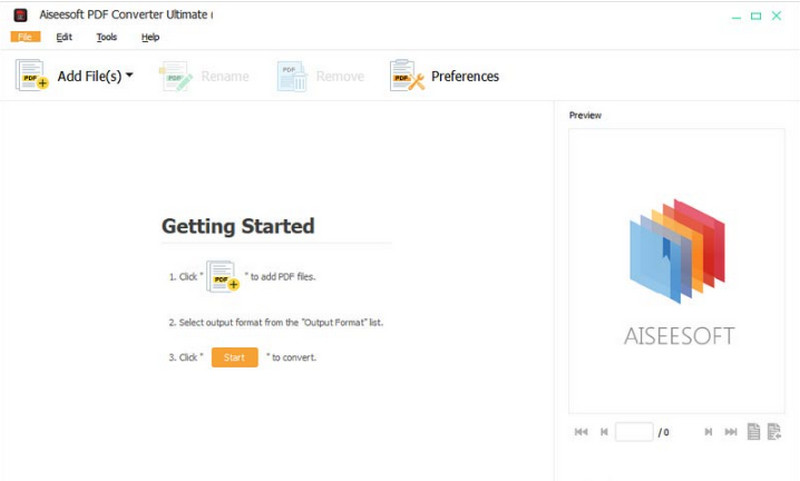
Task: Minimize the Aiseesoft window
Action: [x=736, y=16]
